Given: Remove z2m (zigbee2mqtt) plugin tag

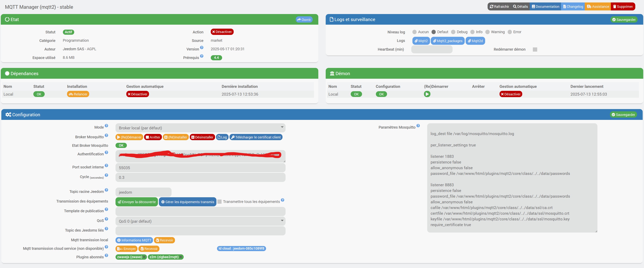Looking at the screenshot, I should point(181,257).
